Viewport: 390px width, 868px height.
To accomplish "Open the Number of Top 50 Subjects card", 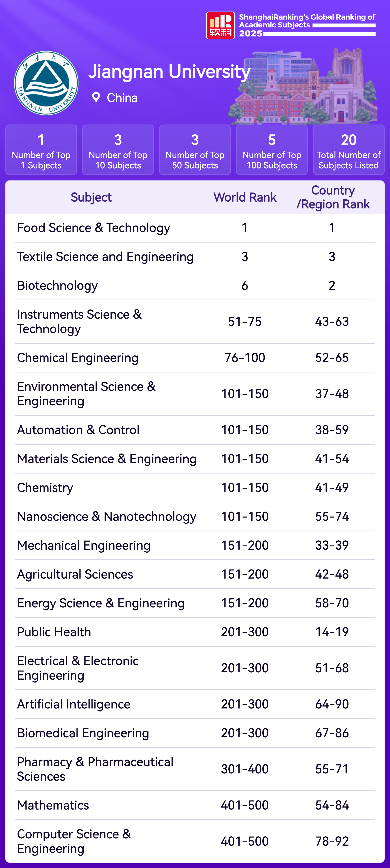I will (x=195, y=150).
